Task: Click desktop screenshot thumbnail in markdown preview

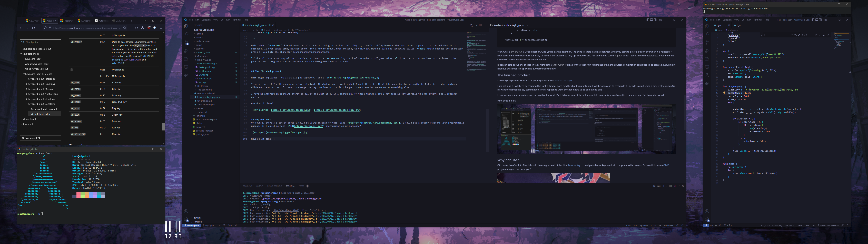Action: click(x=586, y=129)
